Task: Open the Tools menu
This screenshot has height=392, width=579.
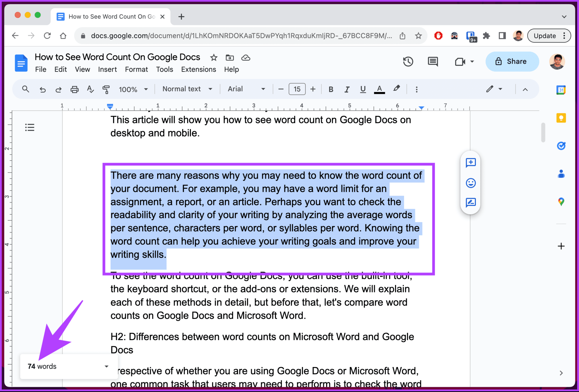Action: (x=164, y=69)
